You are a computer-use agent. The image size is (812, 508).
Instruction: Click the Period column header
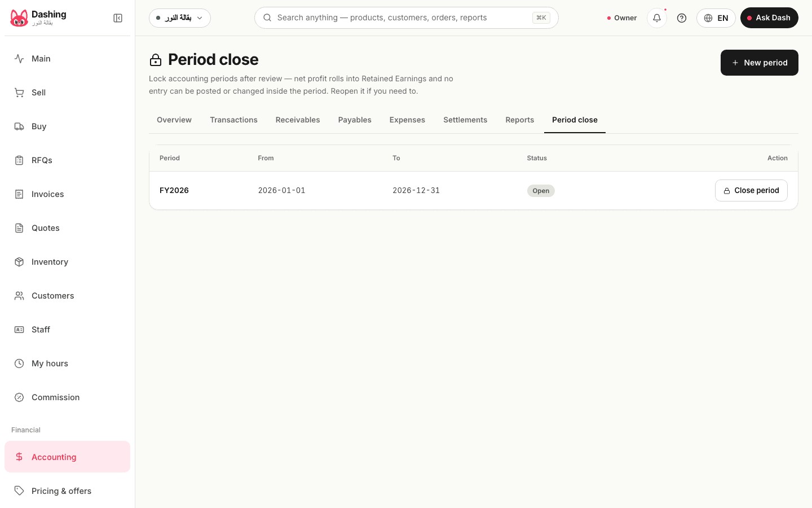(x=170, y=158)
